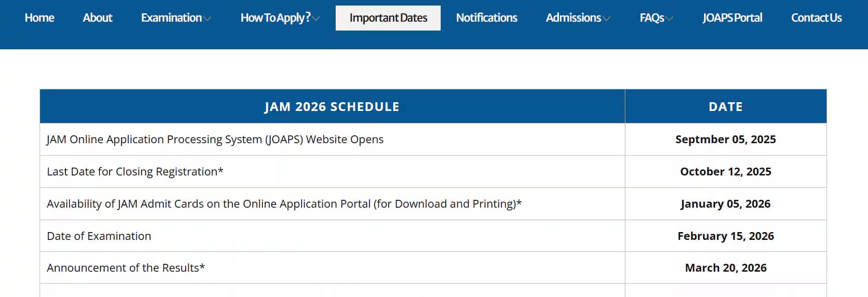The height and width of the screenshot is (297, 868).
Task: Click Announcement of the Results row
Action: (x=126, y=268)
